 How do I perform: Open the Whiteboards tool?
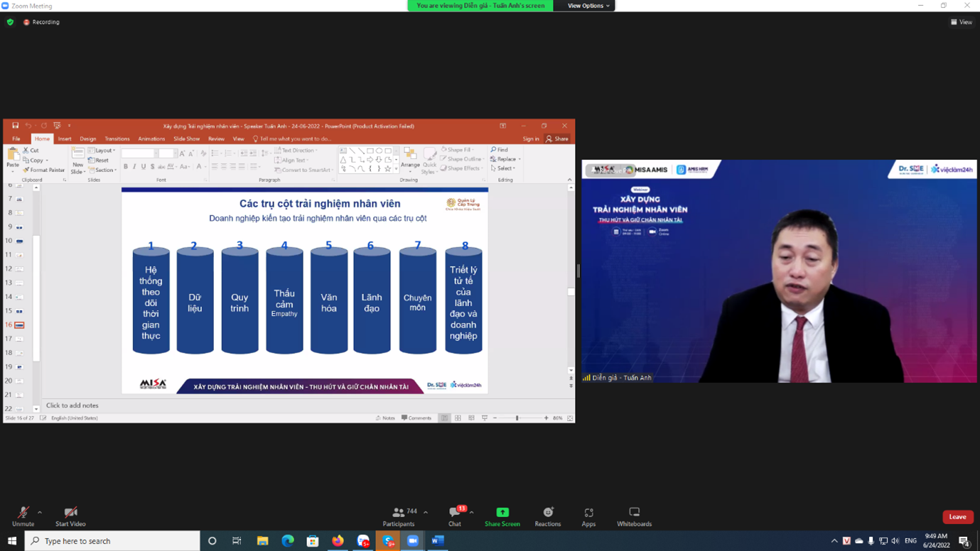[634, 516]
